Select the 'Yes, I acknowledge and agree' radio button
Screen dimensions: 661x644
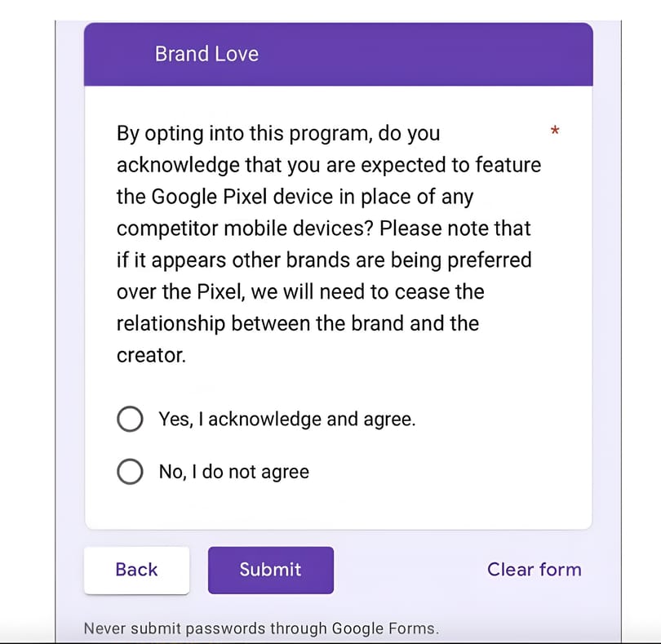click(x=130, y=419)
